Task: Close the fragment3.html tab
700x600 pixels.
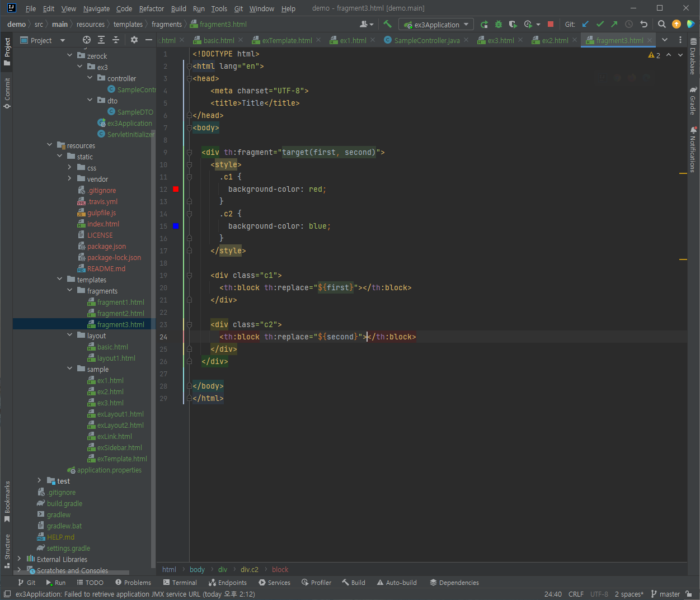Action: (x=650, y=40)
